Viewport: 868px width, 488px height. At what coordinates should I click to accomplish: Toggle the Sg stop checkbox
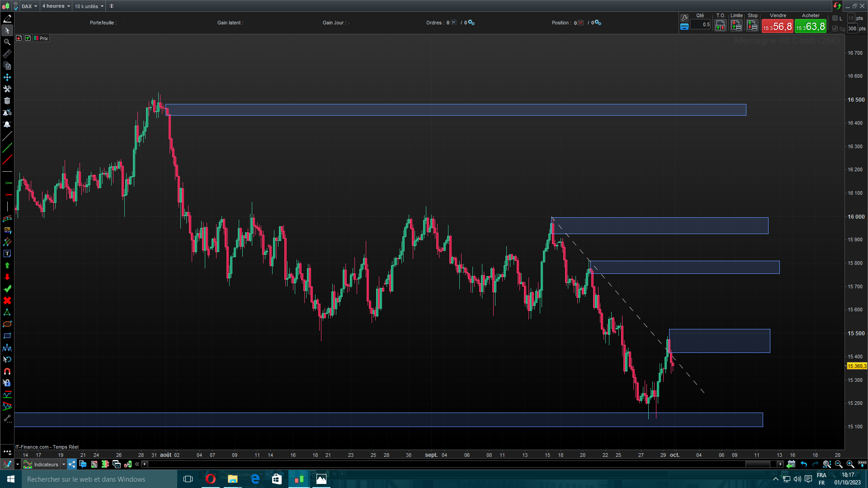pyautogui.click(x=835, y=28)
